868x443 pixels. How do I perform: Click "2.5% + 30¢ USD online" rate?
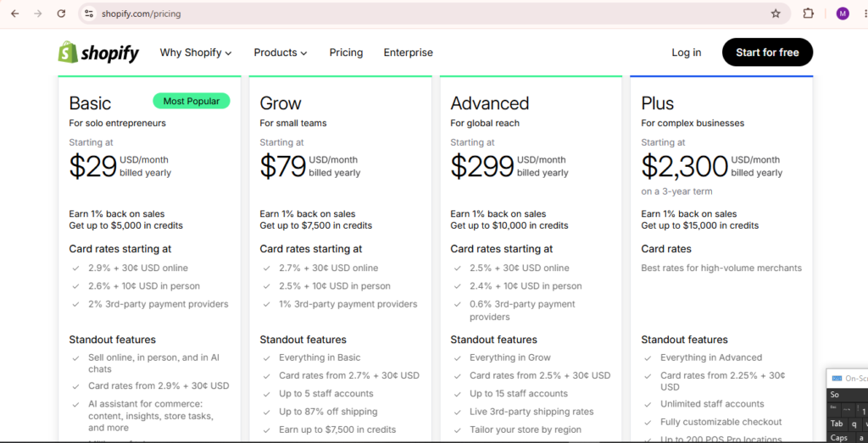click(x=520, y=268)
